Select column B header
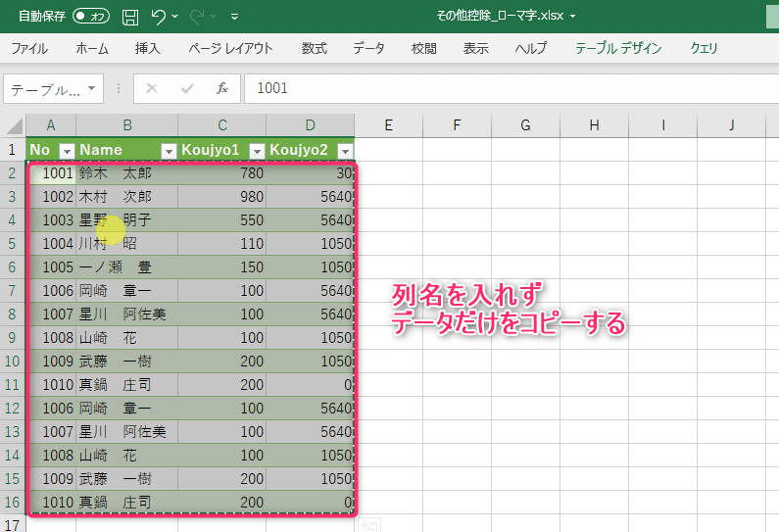 127,125
